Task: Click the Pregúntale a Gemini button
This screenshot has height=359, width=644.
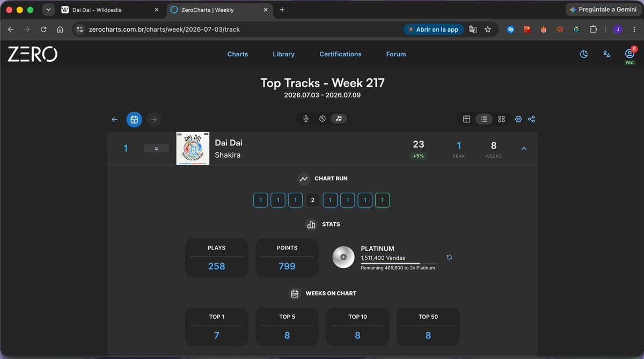Action: tap(603, 10)
